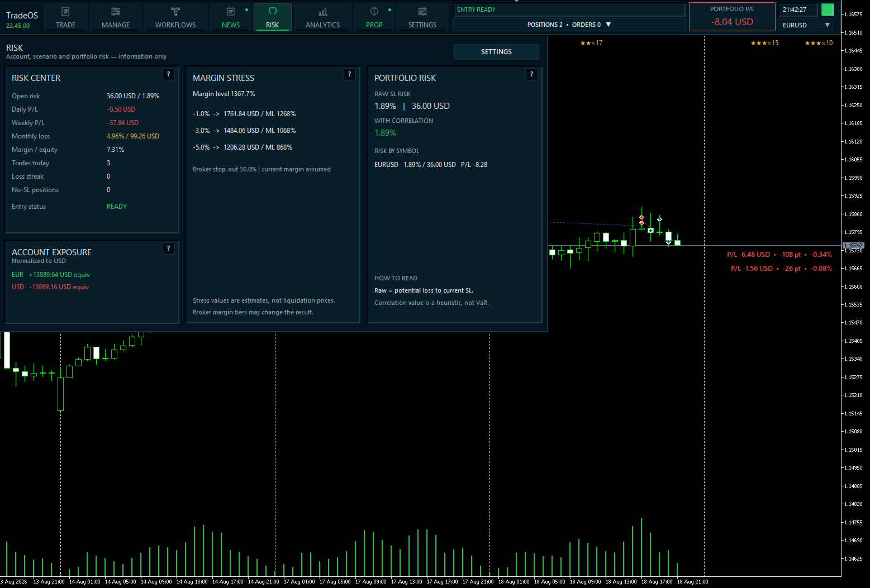
Task: Show help for the Margin Stress panel
Action: click(350, 74)
